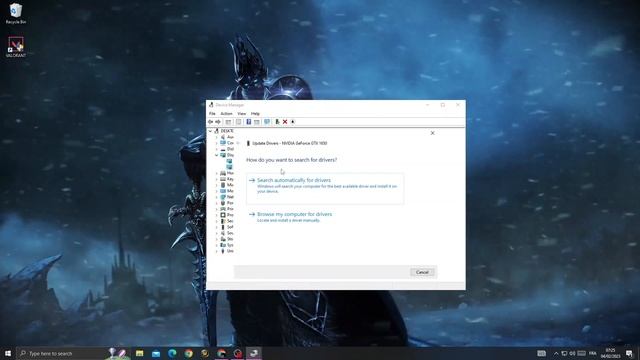Open the notification center icon
The height and width of the screenshot is (360, 640).
click(x=629, y=353)
